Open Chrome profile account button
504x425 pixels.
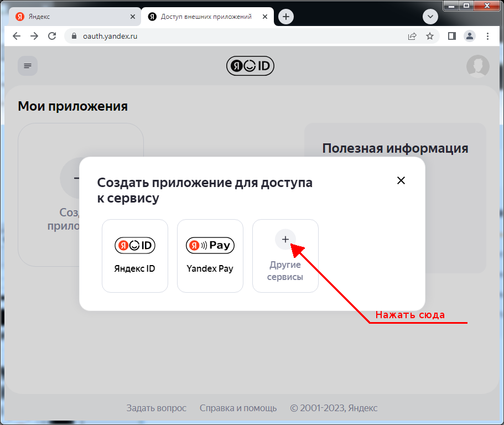click(470, 36)
